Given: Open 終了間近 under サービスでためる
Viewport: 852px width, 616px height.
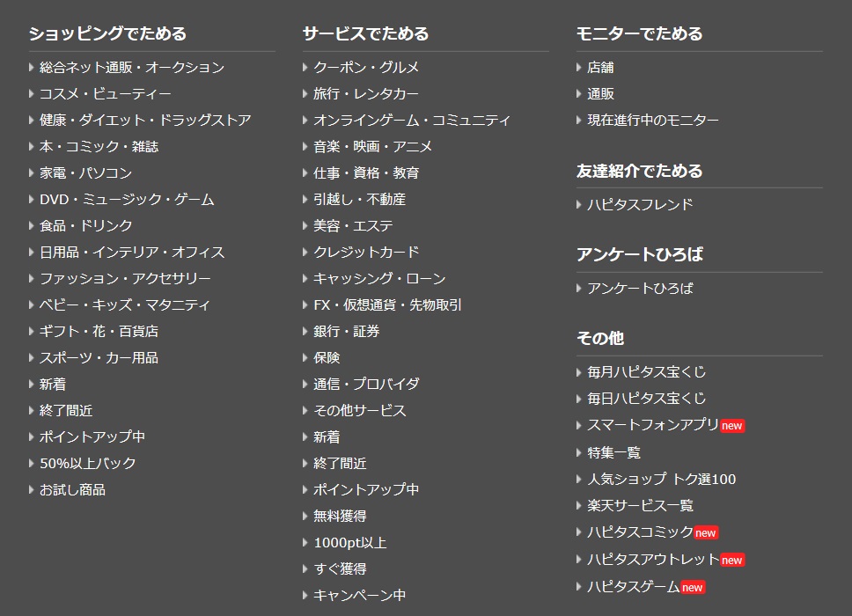Looking at the screenshot, I should (x=340, y=464).
